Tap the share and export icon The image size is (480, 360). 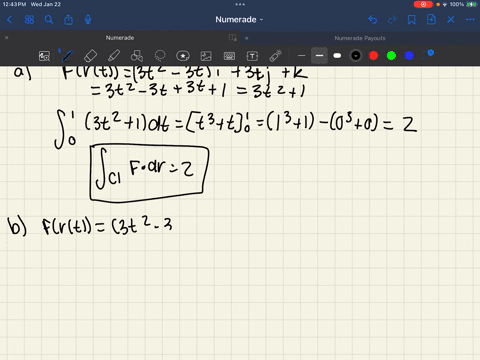(68, 20)
